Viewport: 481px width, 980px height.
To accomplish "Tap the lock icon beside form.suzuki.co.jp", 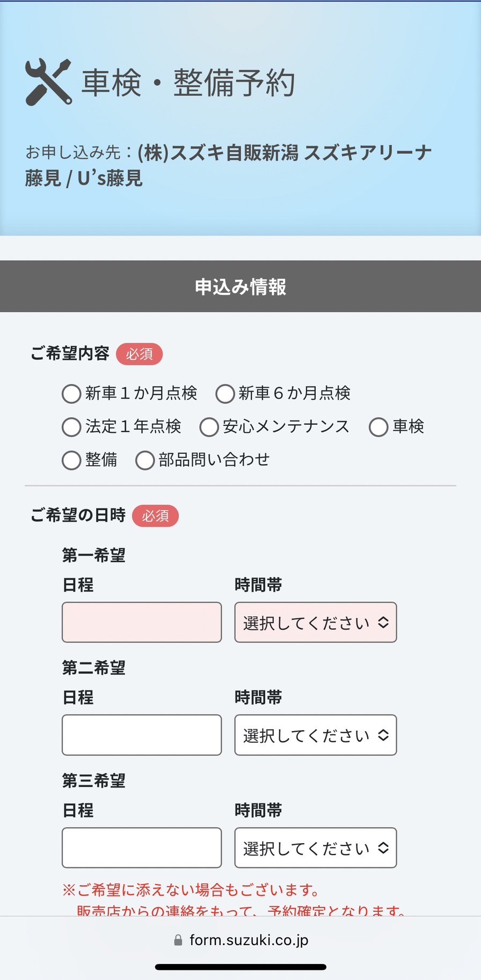I will point(178,940).
